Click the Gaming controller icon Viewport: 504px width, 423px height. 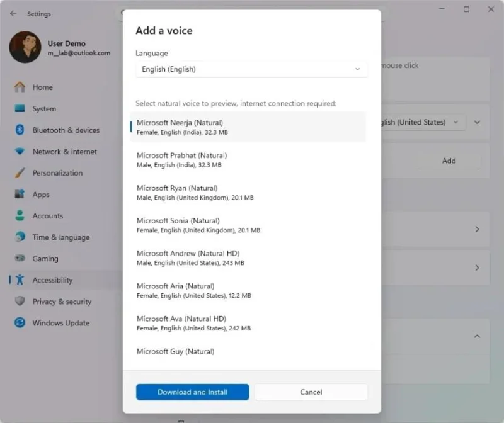pyautogui.click(x=20, y=258)
